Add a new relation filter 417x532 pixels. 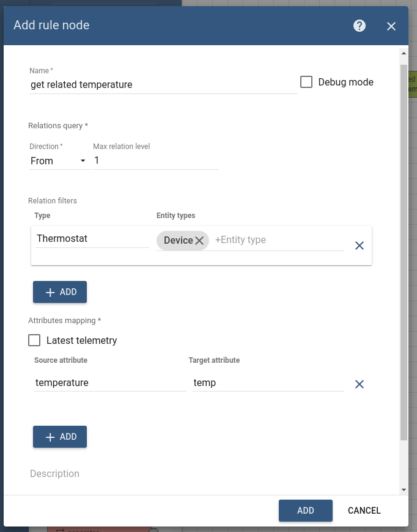pyautogui.click(x=60, y=292)
